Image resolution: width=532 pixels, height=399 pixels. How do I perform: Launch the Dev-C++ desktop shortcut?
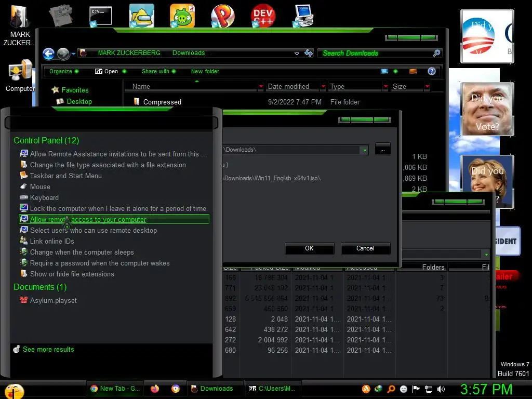point(263,16)
